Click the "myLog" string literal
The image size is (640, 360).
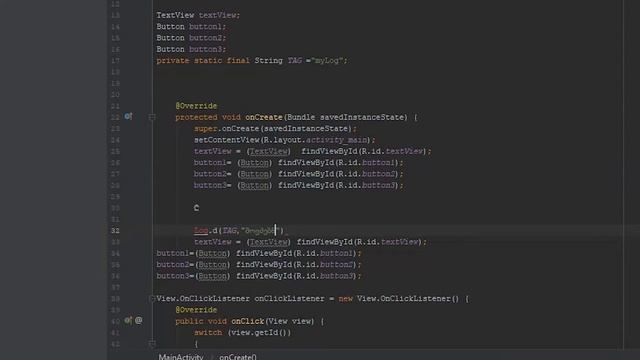[x=327, y=60]
